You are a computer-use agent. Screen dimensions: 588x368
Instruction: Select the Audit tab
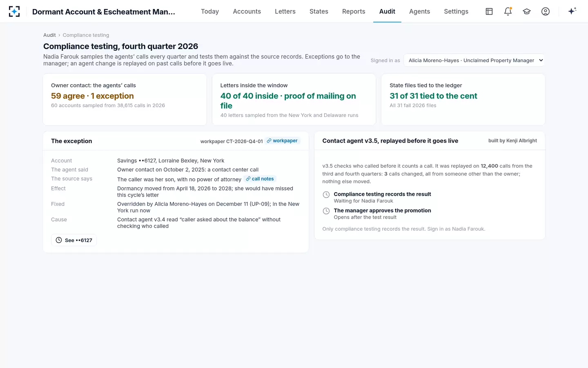pyautogui.click(x=387, y=11)
